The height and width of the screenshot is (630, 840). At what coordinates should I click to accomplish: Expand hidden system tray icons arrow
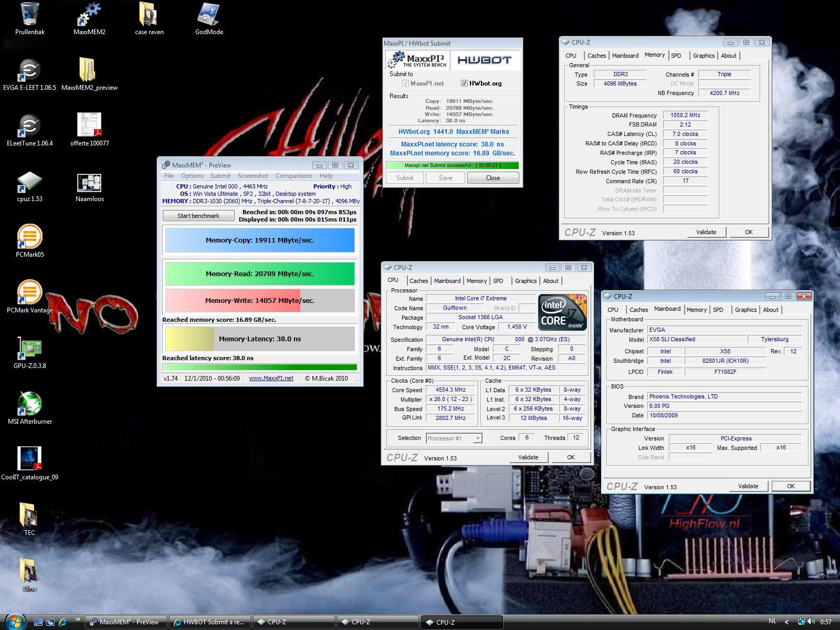pos(786,622)
